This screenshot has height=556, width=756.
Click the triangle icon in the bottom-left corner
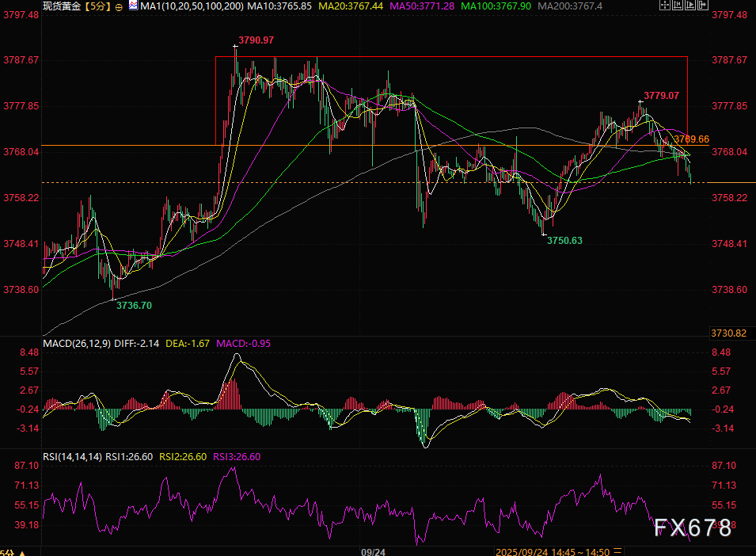[21, 551]
